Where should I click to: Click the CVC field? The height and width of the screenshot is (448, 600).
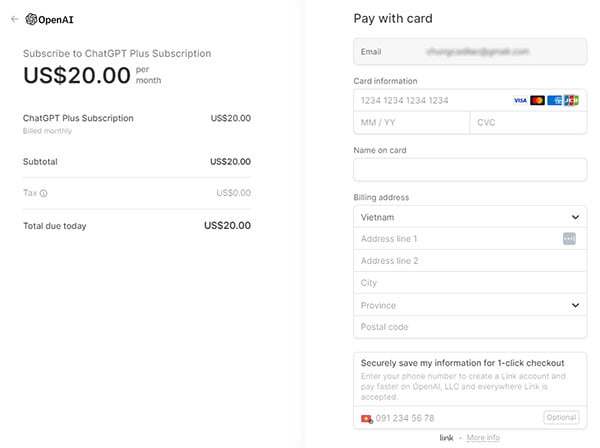click(x=528, y=123)
